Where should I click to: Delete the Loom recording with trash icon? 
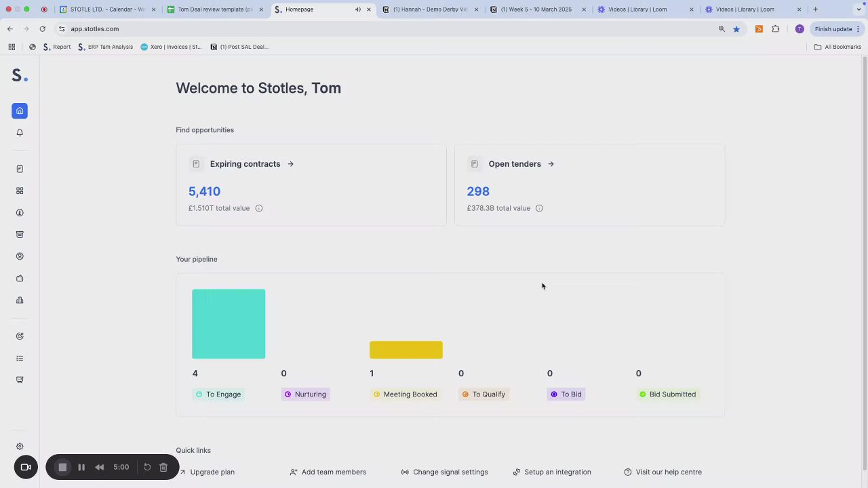163,467
